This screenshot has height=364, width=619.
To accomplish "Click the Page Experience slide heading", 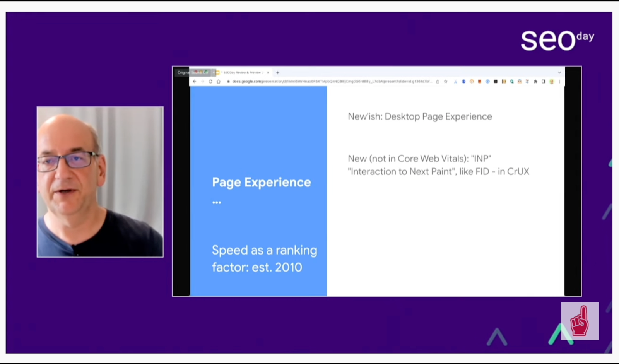I will click(262, 182).
